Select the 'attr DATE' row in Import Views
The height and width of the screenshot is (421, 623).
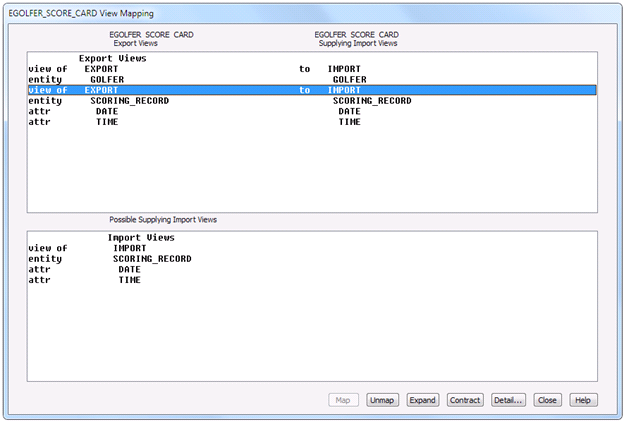312,270
